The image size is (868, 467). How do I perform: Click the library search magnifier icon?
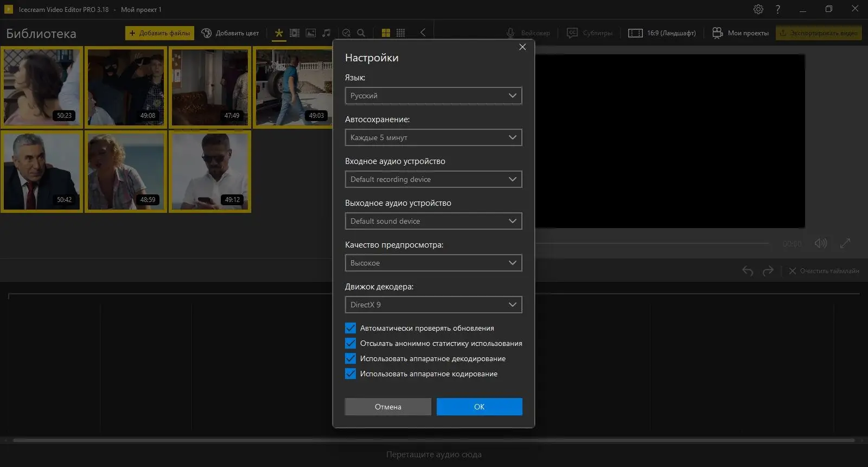pos(361,33)
